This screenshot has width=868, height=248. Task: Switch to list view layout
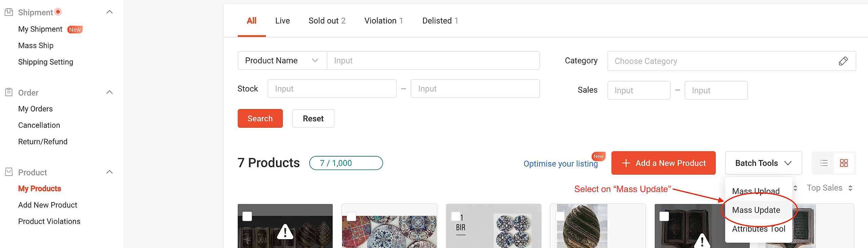click(x=824, y=163)
